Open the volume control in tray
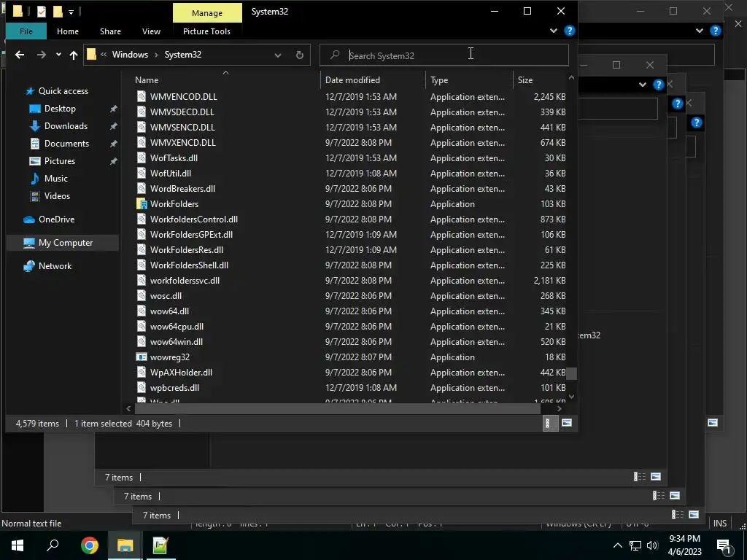Image resolution: width=747 pixels, height=560 pixels. pos(652,545)
